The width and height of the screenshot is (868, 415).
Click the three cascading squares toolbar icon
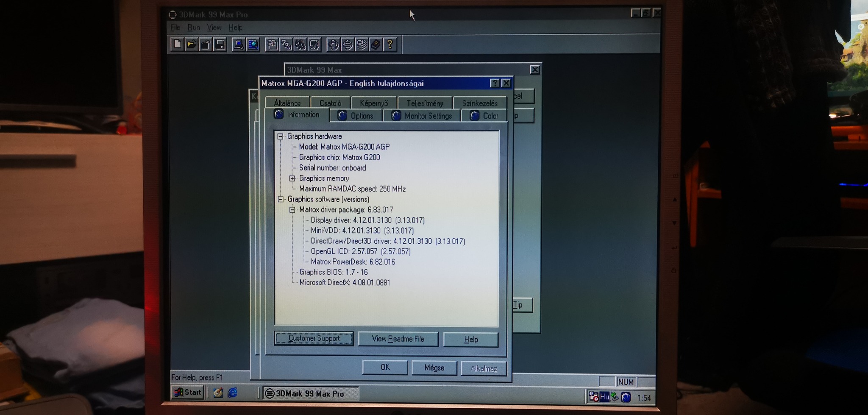tap(286, 45)
